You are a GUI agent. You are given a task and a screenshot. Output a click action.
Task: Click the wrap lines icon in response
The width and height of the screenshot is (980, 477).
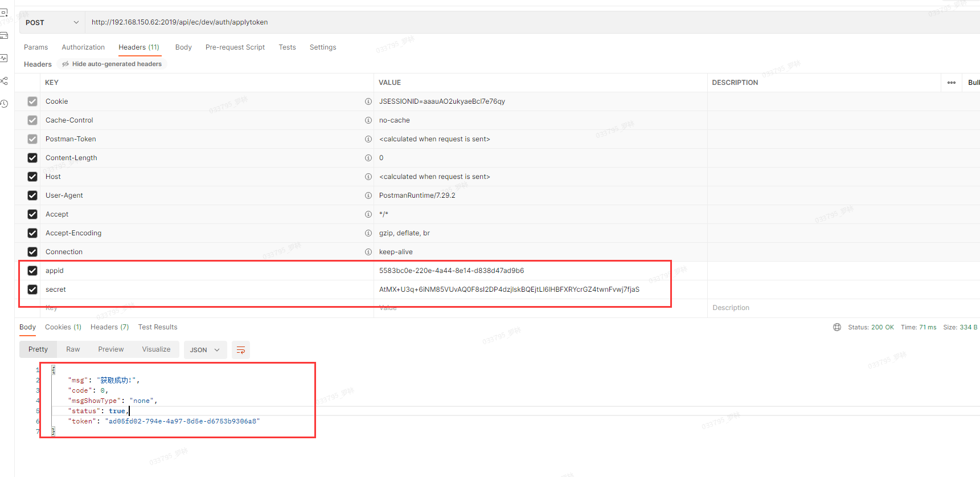click(x=241, y=350)
